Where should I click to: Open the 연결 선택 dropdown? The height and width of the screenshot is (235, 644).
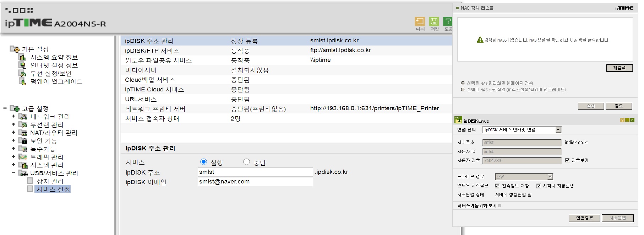click(558, 130)
